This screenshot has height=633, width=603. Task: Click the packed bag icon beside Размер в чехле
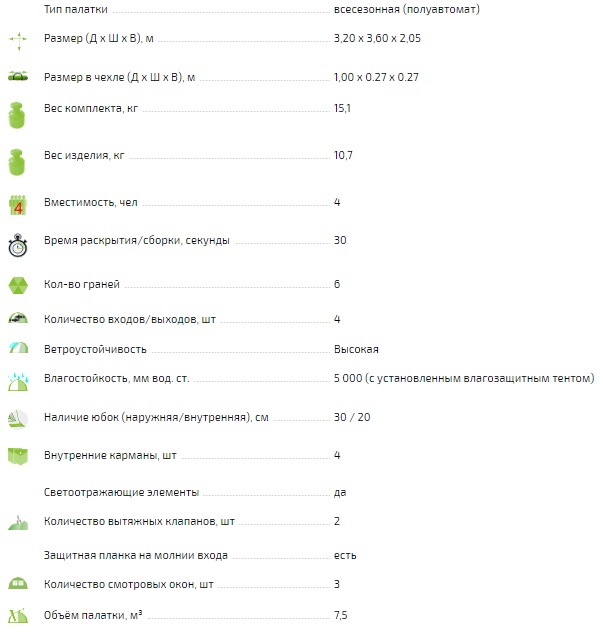pos(18,76)
